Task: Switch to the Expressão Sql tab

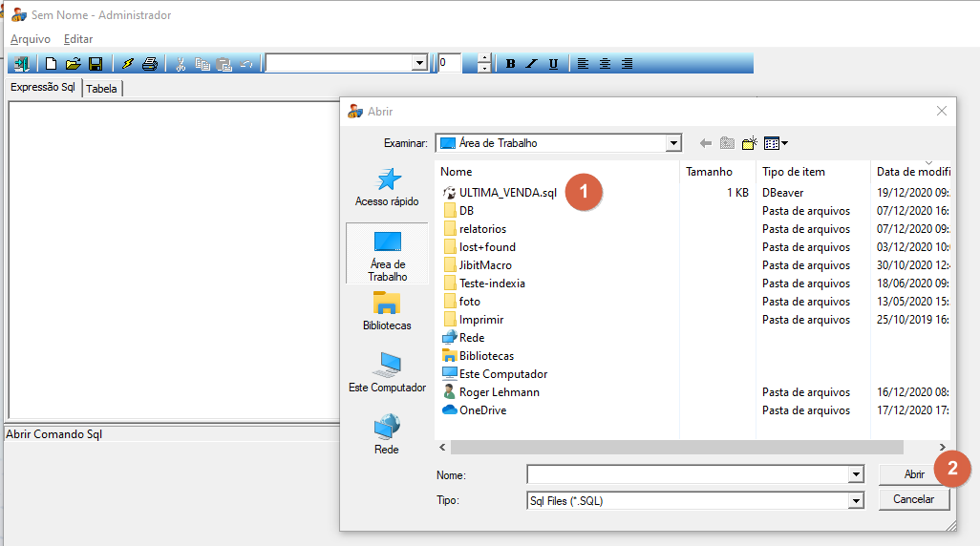Action: [x=42, y=87]
